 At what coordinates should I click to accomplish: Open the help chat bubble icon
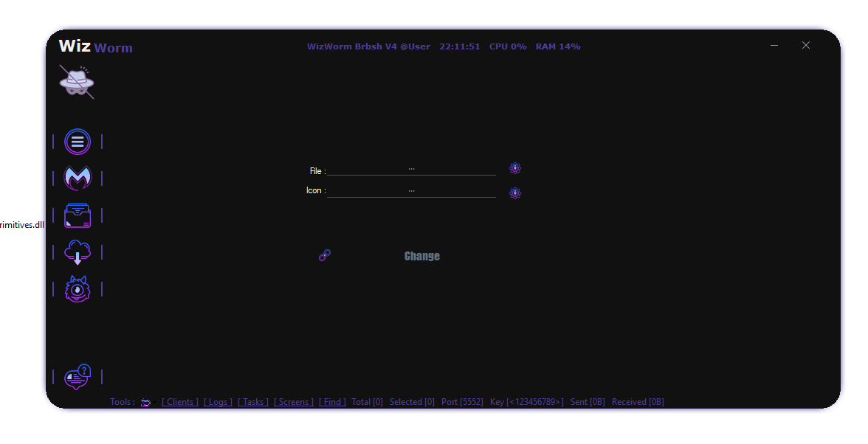click(x=77, y=377)
